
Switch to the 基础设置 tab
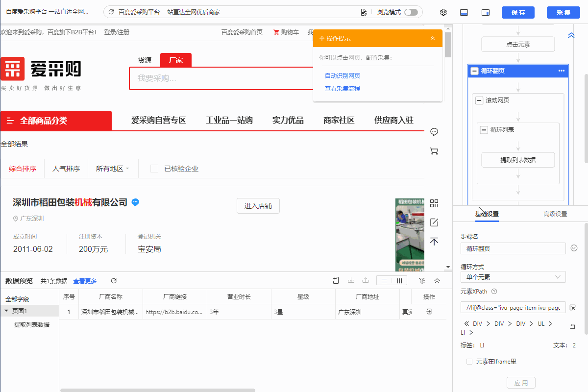point(487,214)
